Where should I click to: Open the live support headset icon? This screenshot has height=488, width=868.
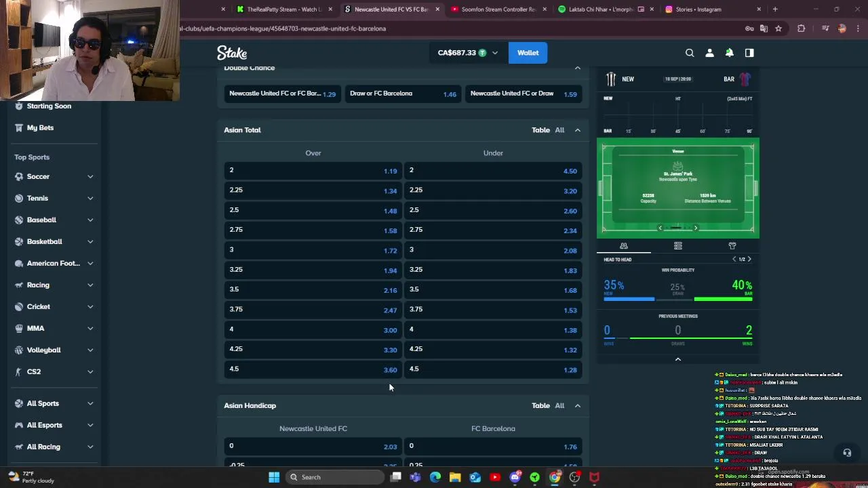tap(847, 453)
